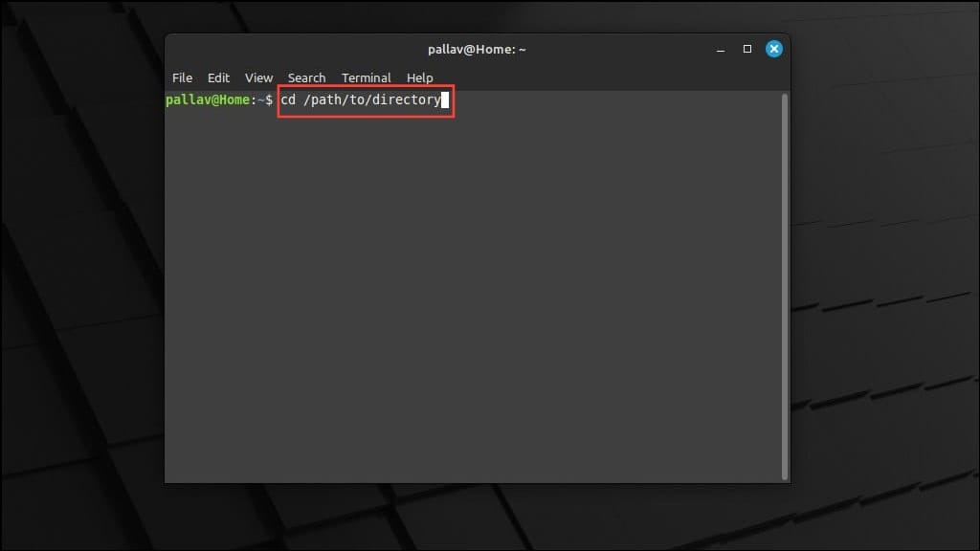Click the minimize window control

click(x=720, y=49)
